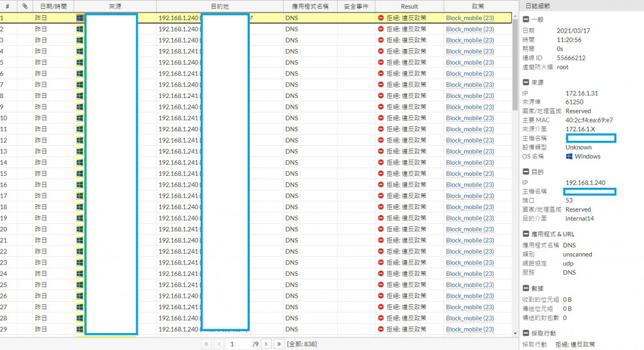Click the red deny icon in row 10
The height and width of the screenshot is (350, 644).
click(x=380, y=118)
